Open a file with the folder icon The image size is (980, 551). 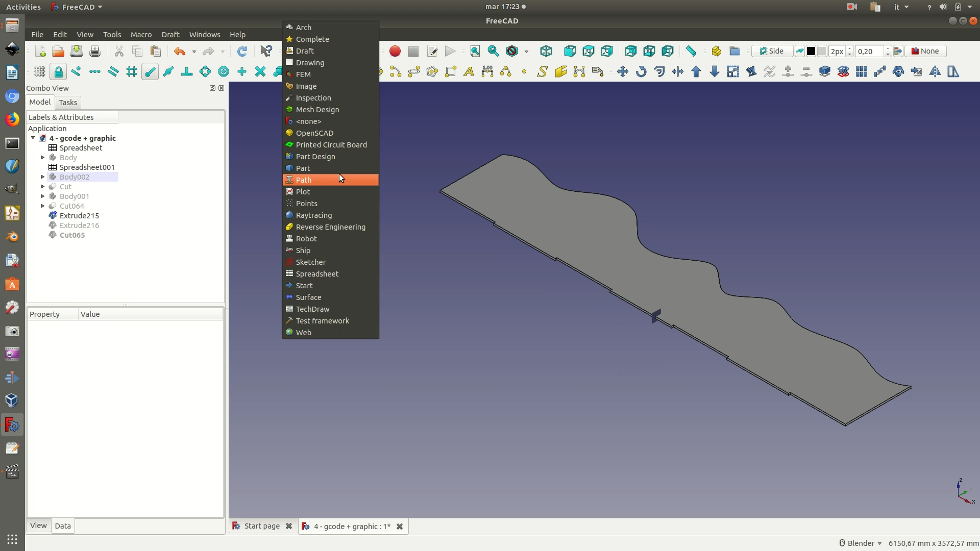click(58, 51)
